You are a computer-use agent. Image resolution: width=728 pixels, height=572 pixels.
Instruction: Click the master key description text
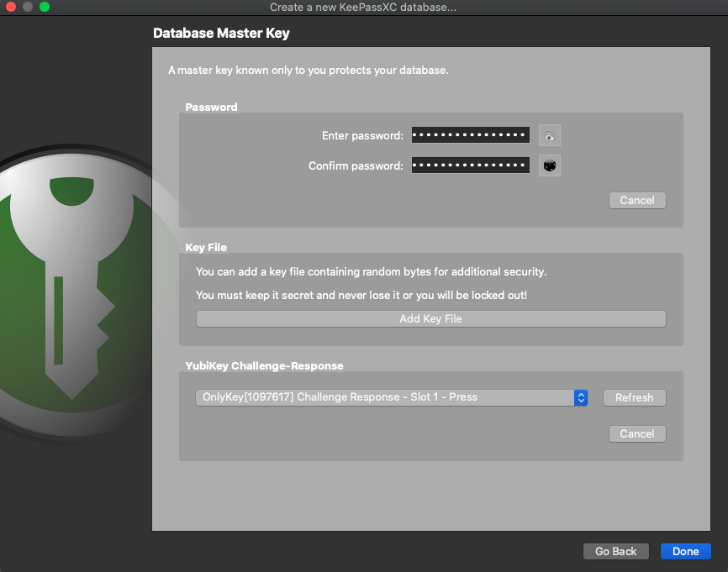coord(309,70)
